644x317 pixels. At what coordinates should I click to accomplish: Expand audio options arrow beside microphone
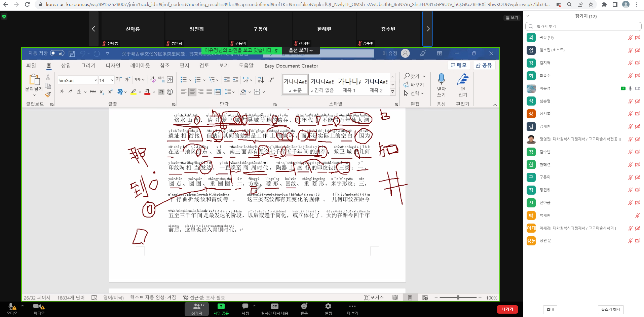click(23, 306)
